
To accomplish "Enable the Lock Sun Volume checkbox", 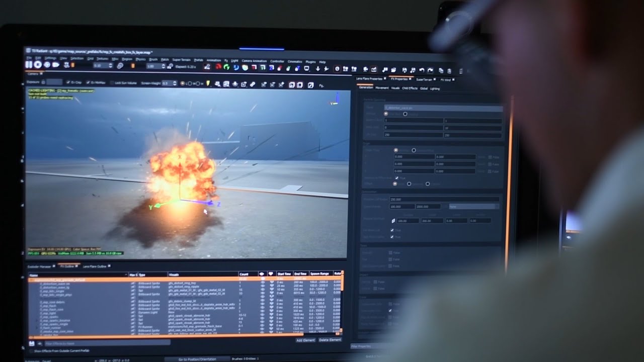I will click(x=111, y=82).
